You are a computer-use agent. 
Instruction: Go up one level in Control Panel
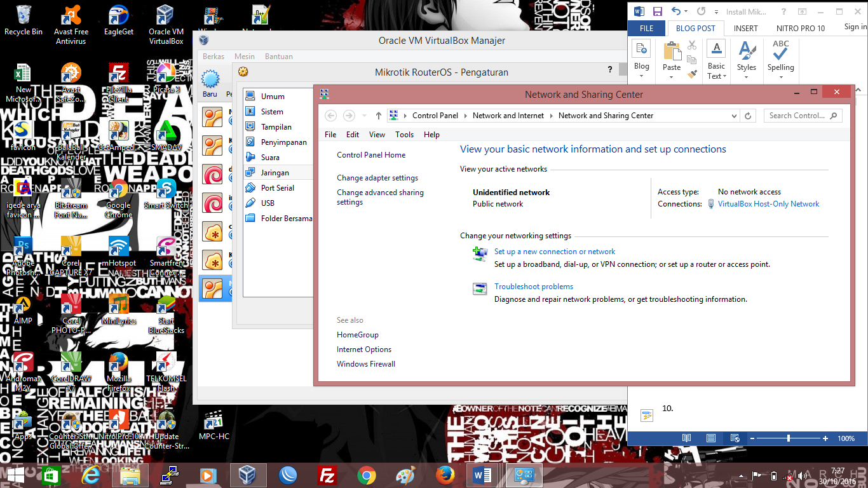coord(379,116)
